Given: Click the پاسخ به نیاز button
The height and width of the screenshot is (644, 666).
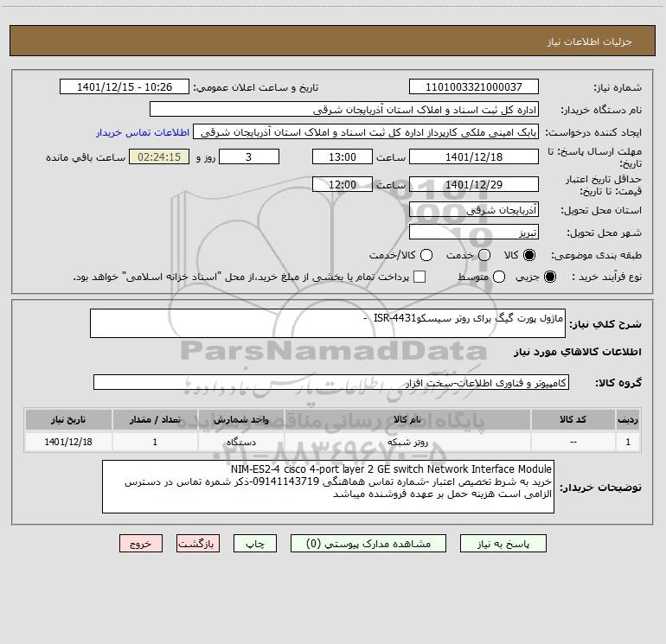Looking at the screenshot, I should click(x=503, y=544).
